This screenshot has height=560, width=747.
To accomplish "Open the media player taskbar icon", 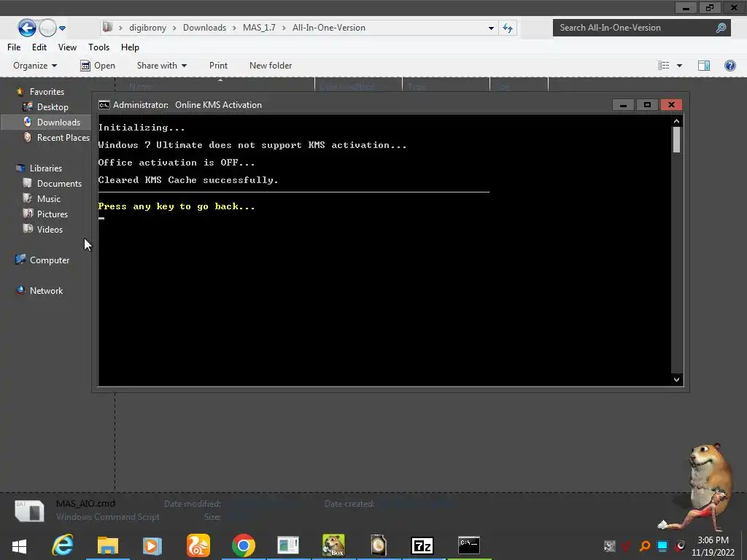I will tap(152, 545).
